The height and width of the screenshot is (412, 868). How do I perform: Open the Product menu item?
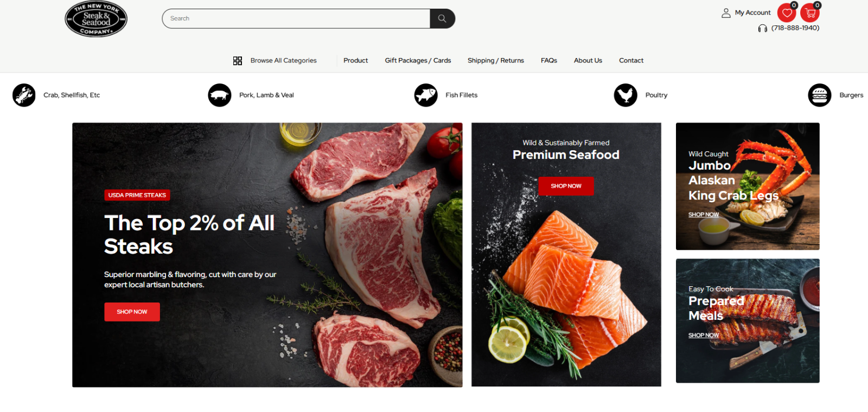(355, 61)
